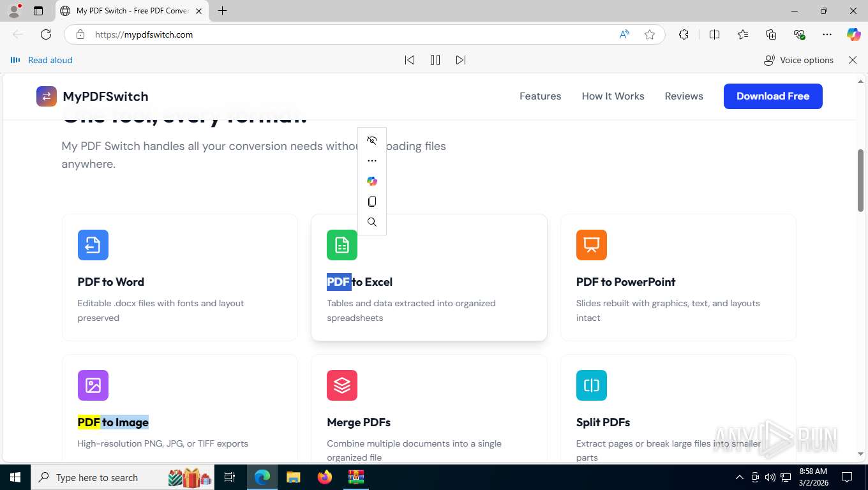
Task: Open Settings and more menu
Action: click(827, 34)
